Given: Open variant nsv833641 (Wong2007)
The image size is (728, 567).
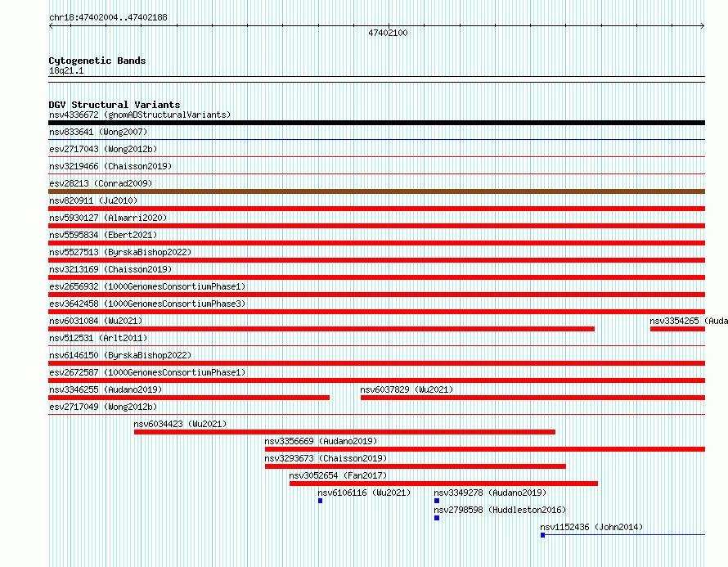Looking at the screenshot, I should (98, 132).
